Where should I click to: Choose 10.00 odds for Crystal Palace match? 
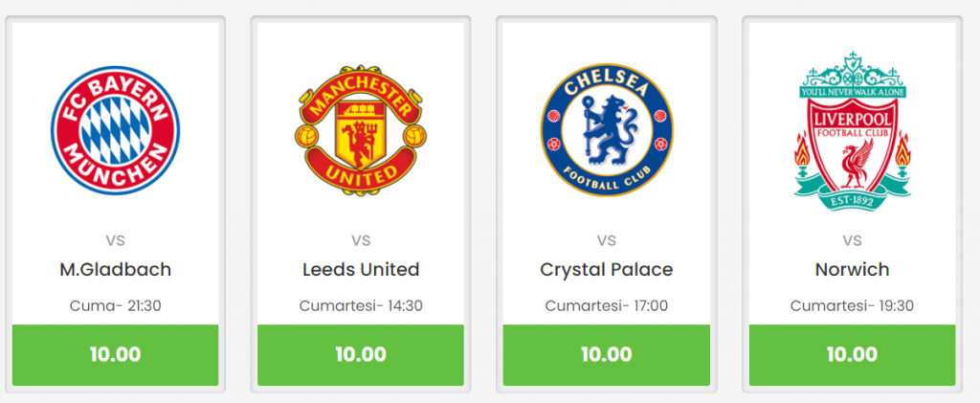pos(606,355)
